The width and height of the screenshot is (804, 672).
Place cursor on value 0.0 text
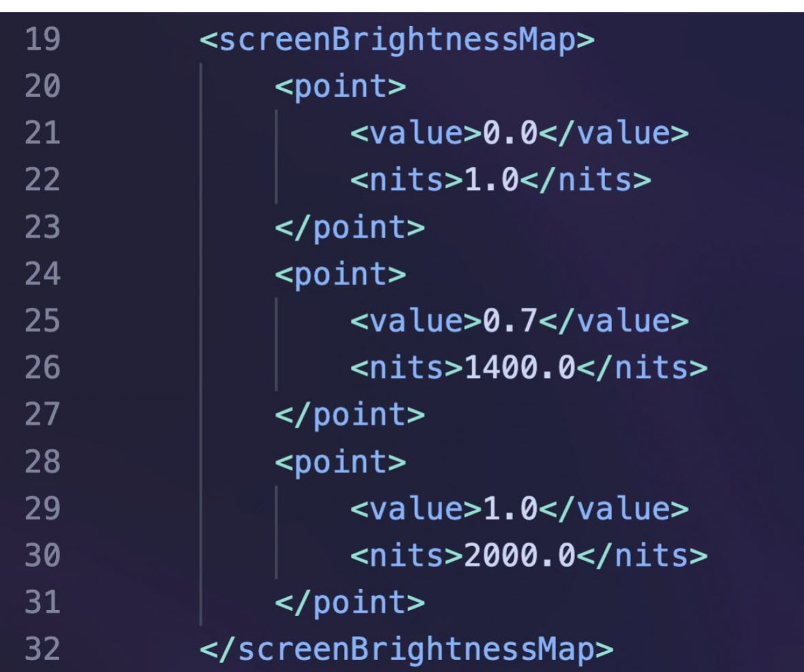(x=510, y=133)
